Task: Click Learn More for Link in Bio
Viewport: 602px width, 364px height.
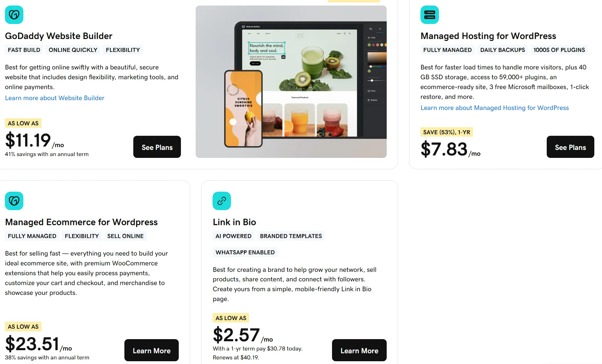Action: pos(359,350)
